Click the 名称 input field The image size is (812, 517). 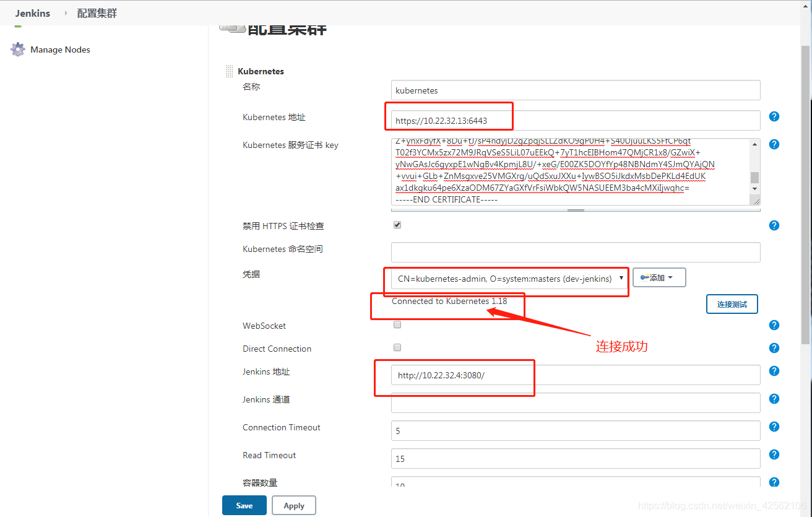[576, 90]
